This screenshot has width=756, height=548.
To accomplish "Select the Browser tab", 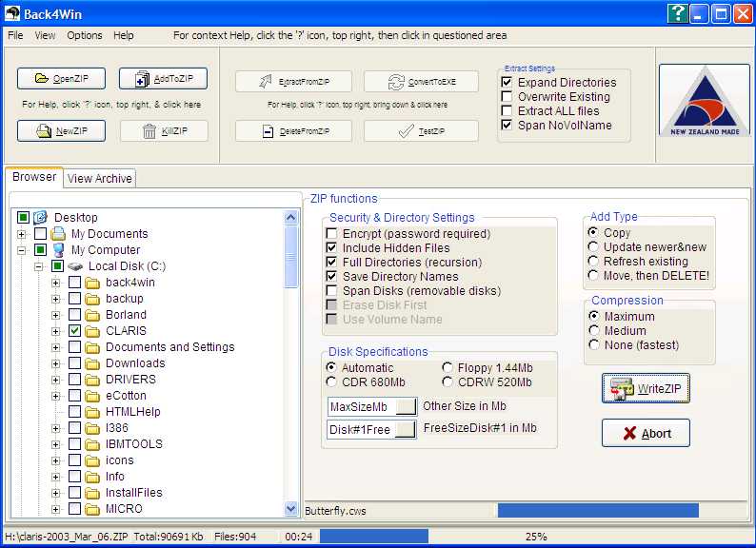I will [x=34, y=177].
